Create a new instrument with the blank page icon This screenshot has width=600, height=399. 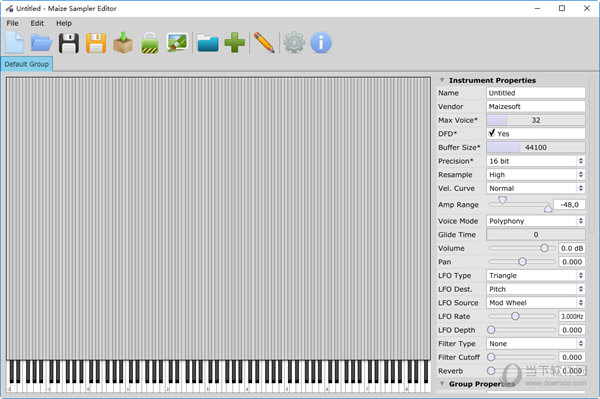pyautogui.click(x=15, y=42)
